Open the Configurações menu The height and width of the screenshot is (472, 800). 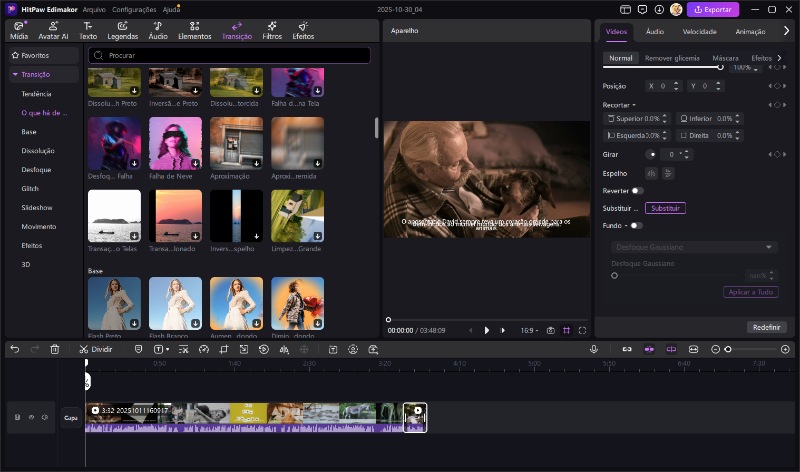134,9
